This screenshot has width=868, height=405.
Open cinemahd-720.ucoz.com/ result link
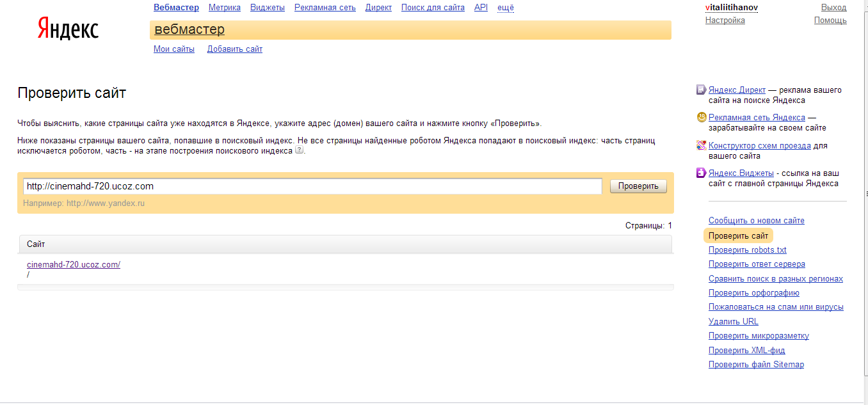click(74, 264)
